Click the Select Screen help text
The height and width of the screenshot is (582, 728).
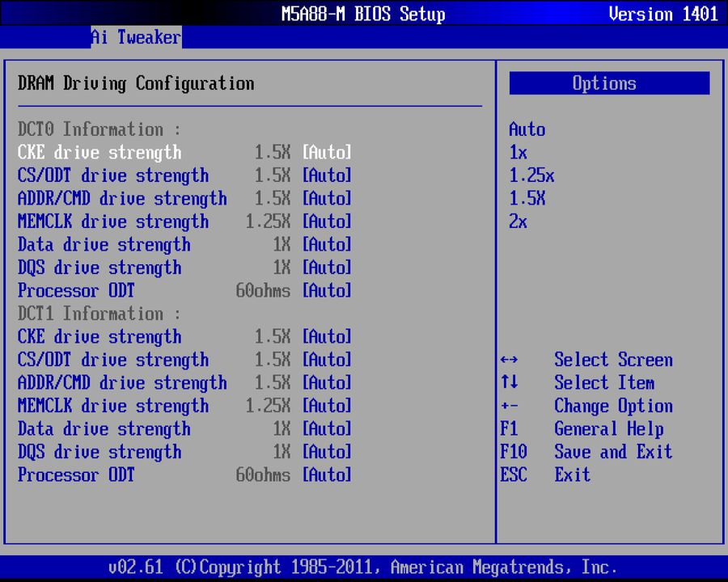pyautogui.click(x=613, y=360)
